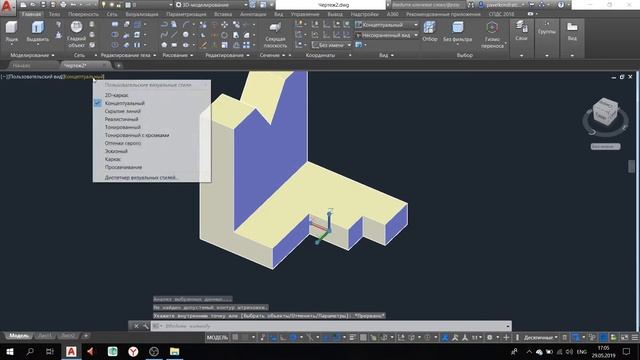Image resolution: width=640 pixels, height=360 pixels.
Task: Toggle polar tracking on the status bar
Action: tap(293, 337)
